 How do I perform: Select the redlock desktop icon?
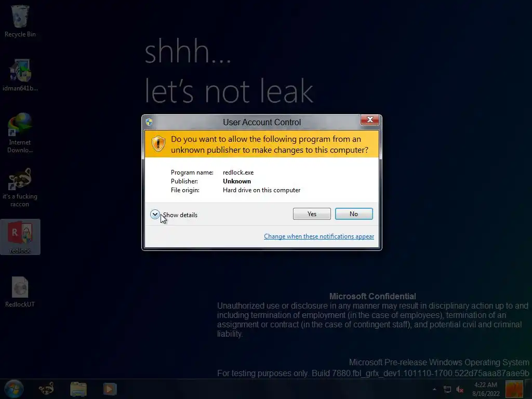coord(20,237)
